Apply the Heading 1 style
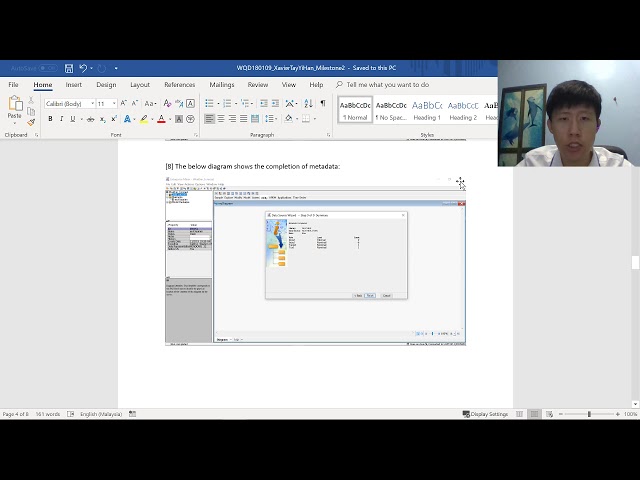This screenshot has height=480, width=640. [x=427, y=110]
